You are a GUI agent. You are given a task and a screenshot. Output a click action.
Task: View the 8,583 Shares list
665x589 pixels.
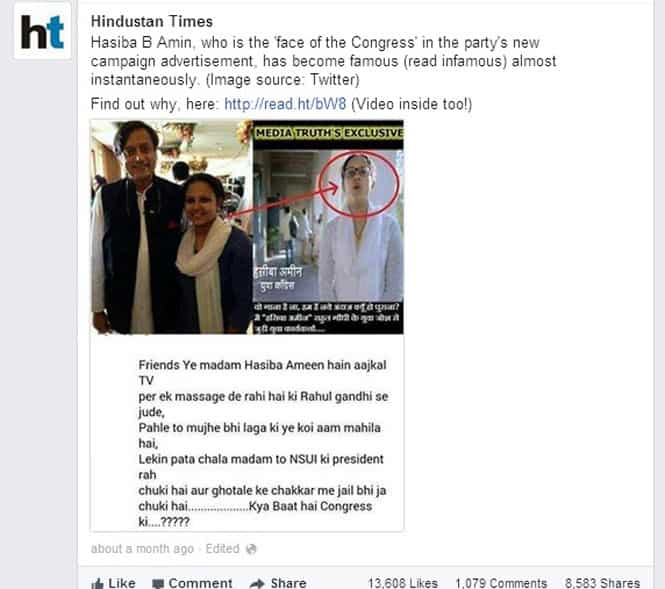(x=602, y=583)
